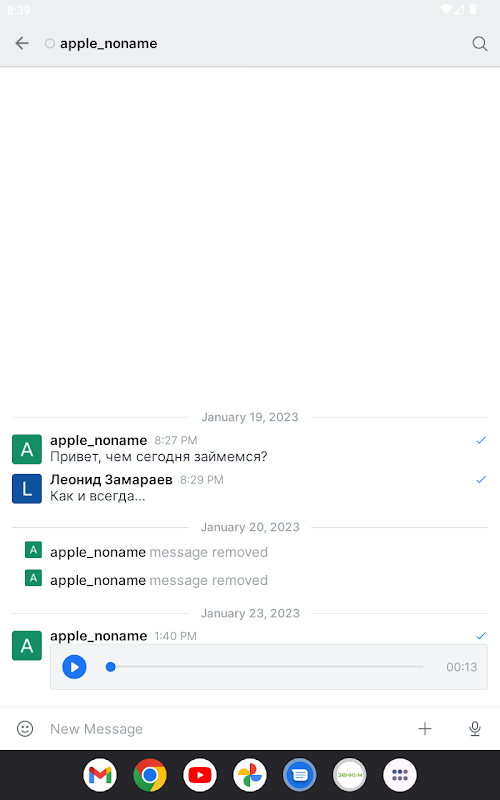Open the emoji picker
The image size is (500, 800).
25,729
